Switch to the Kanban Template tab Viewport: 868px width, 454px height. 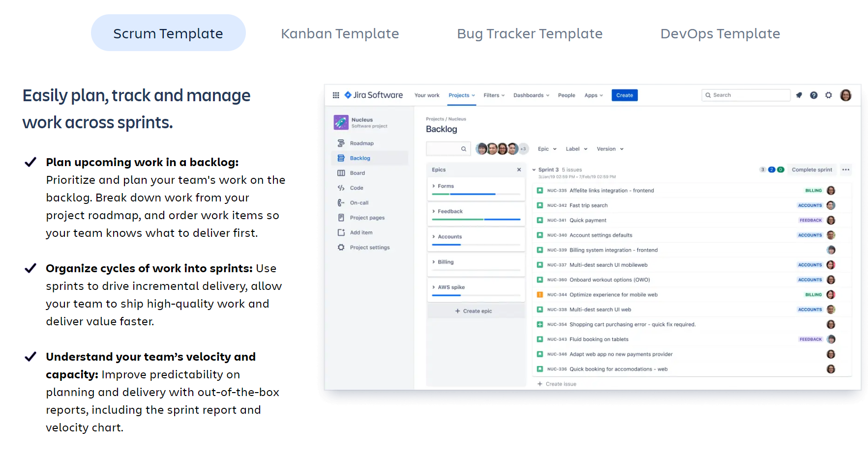(x=340, y=33)
